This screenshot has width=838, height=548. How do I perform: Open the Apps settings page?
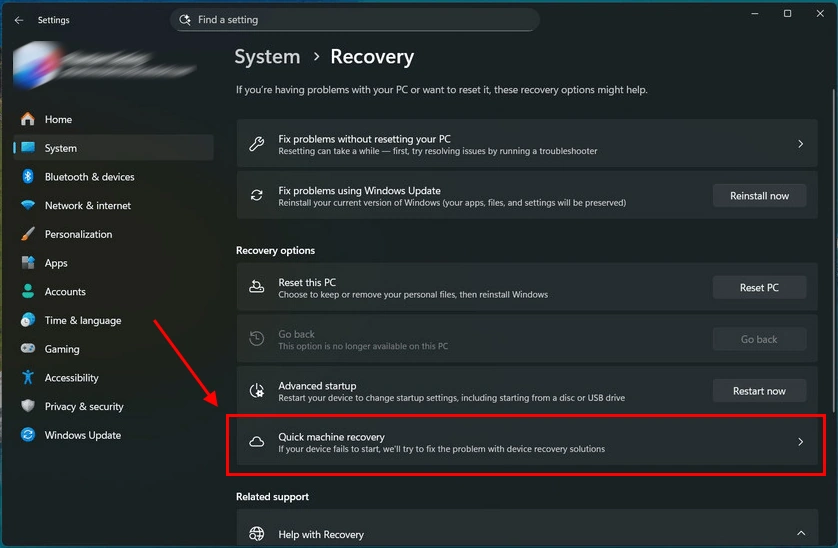coord(56,263)
